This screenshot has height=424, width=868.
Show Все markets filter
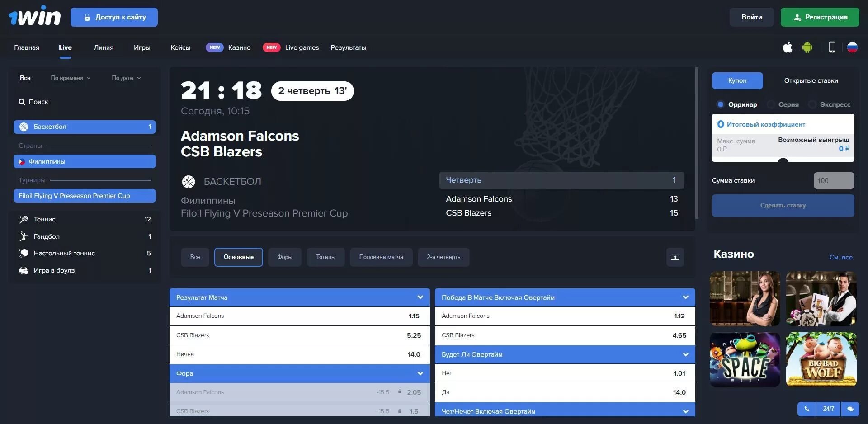pos(195,257)
